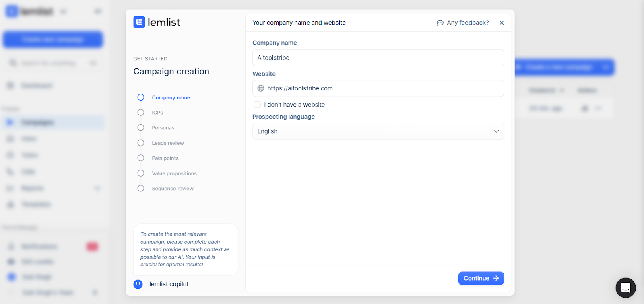Click the Sequence review step circle
Screen dimensions: 644x304
pyautogui.click(x=141, y=189)
